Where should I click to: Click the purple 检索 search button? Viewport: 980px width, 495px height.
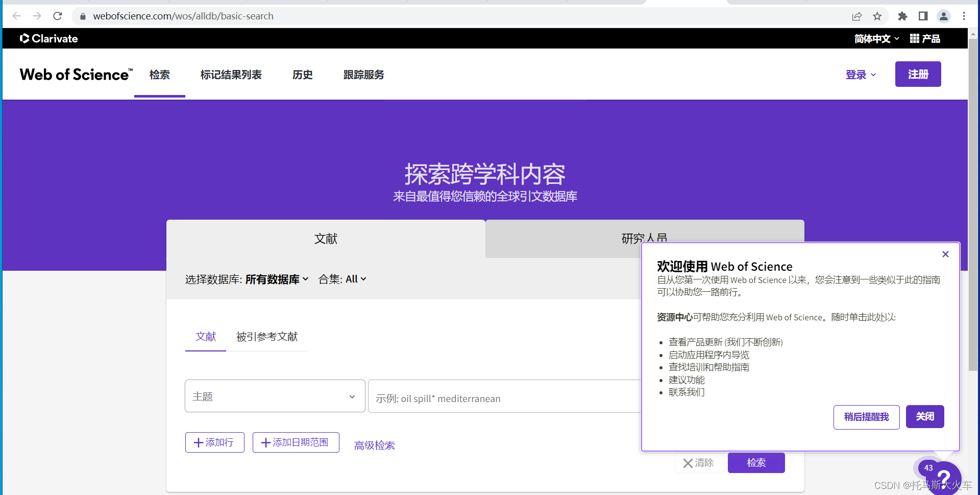pyautogui.click(x=756, y=463)
